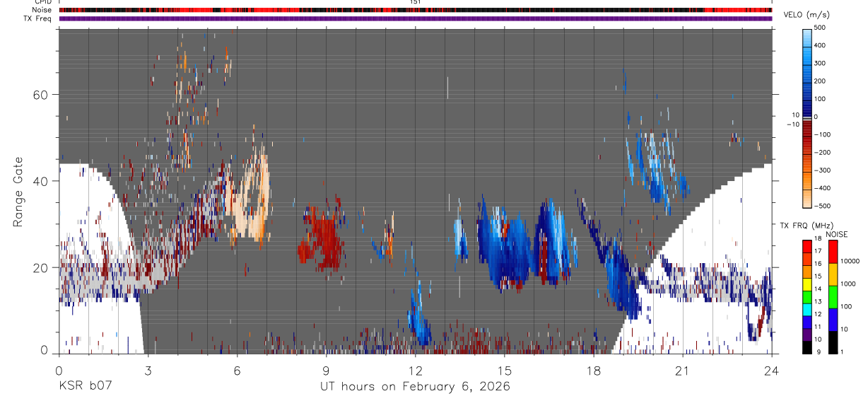This screenshot has width=868, height=401.
Task: Click the 'TX Freq' row label at top left
Action: [38, 18]
